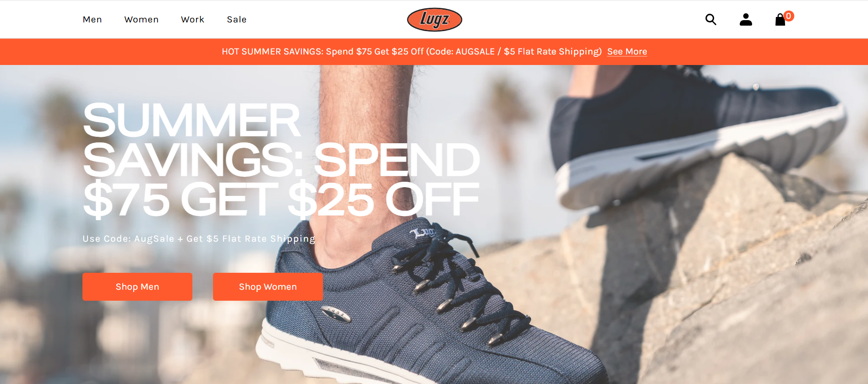The height and width of the screenshot is (384, 868).
Task: Click the cart item count badge
Action: click(x=788, y=16)
